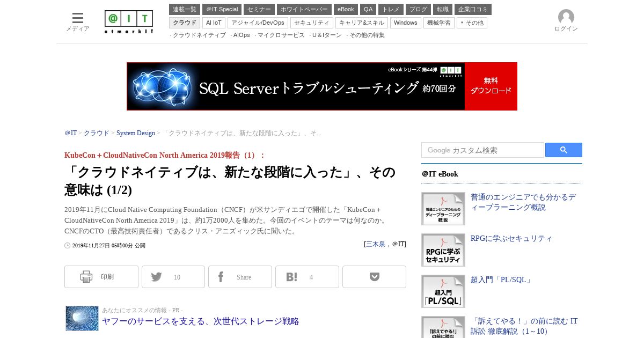Open マイクロサービス feature link

(281, 35)
